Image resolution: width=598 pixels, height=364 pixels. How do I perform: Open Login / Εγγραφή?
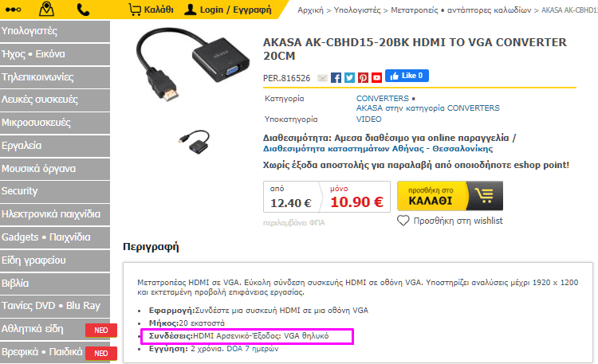pyautogui.click(x=228, y=10)
